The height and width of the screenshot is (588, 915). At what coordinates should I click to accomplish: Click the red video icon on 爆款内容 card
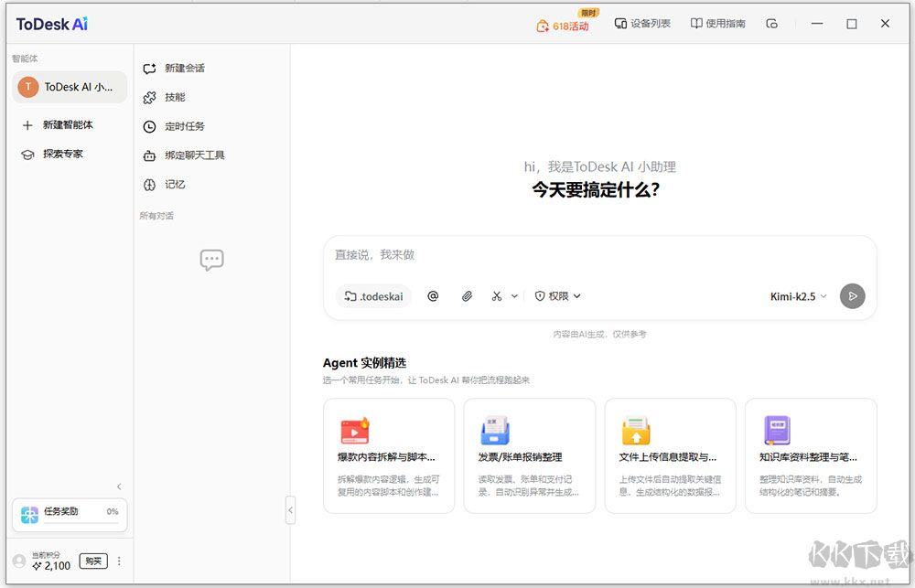[354, 431]
